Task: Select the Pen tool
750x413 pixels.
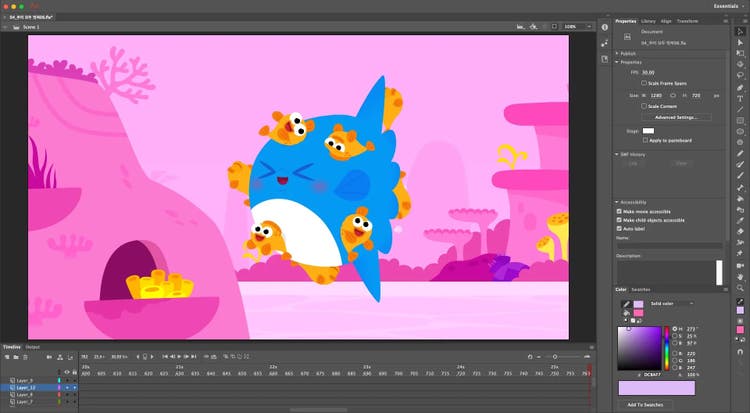Action: pyautogui.click(x=740, y=87)
